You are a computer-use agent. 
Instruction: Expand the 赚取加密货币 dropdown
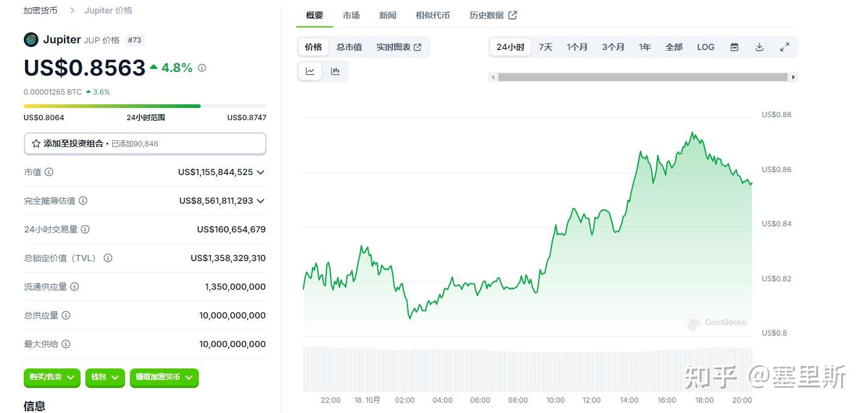pos(163,378)
